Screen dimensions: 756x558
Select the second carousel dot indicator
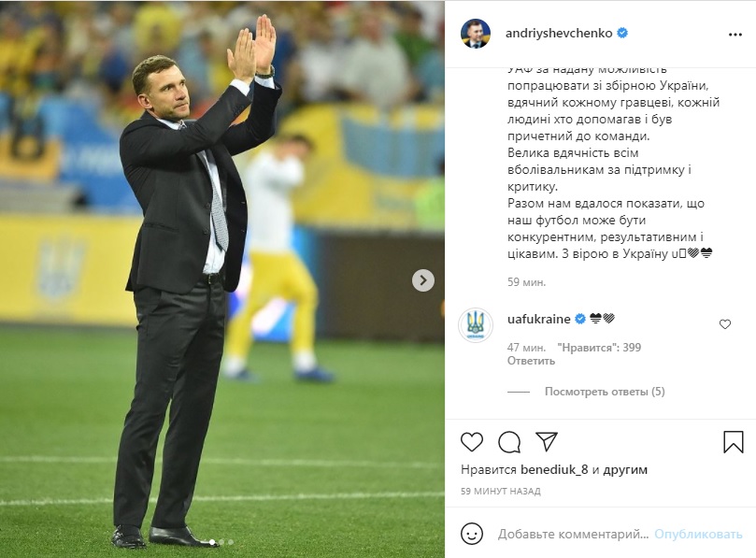(221, 542)
